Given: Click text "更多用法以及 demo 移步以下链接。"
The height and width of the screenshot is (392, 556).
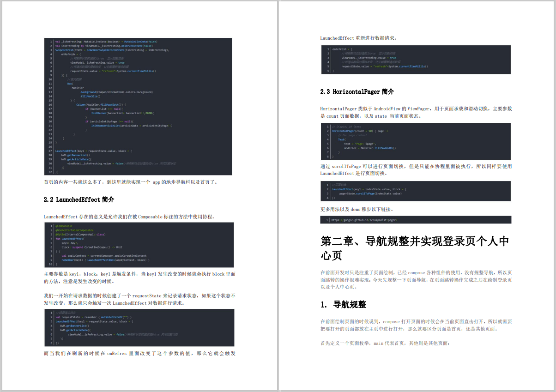Looking at the screenshot, I should click(x=357, y=209).
